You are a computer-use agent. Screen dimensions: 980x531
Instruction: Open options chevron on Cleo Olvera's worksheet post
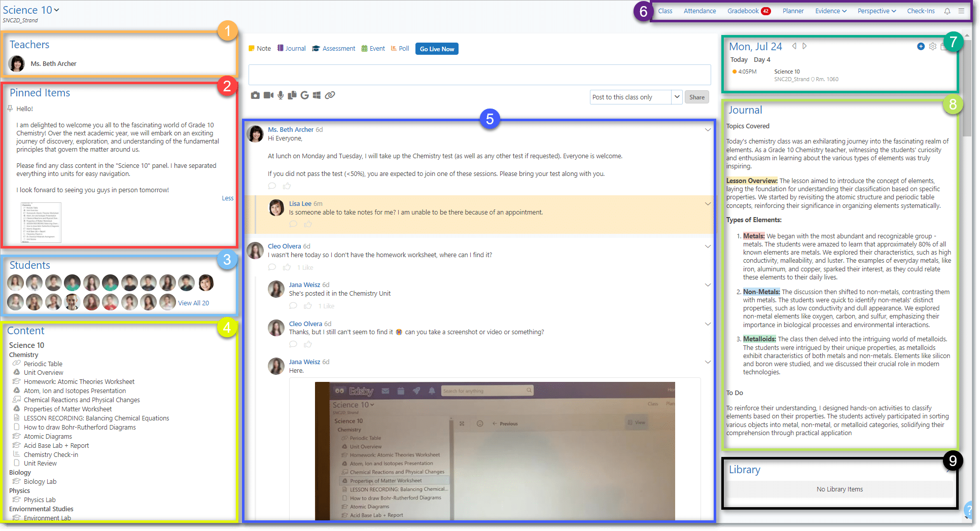tap(708, 246)
